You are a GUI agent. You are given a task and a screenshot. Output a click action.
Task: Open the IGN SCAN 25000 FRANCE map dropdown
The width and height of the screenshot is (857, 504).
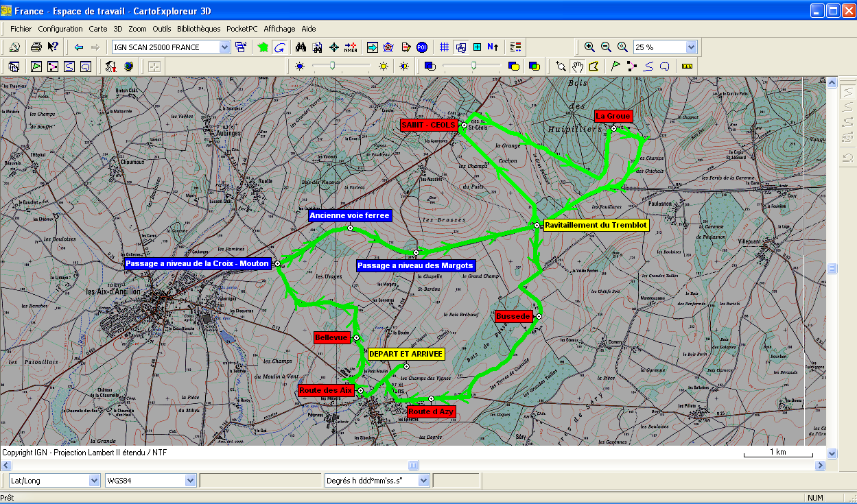pyautogui.click(x=224, y=47)
